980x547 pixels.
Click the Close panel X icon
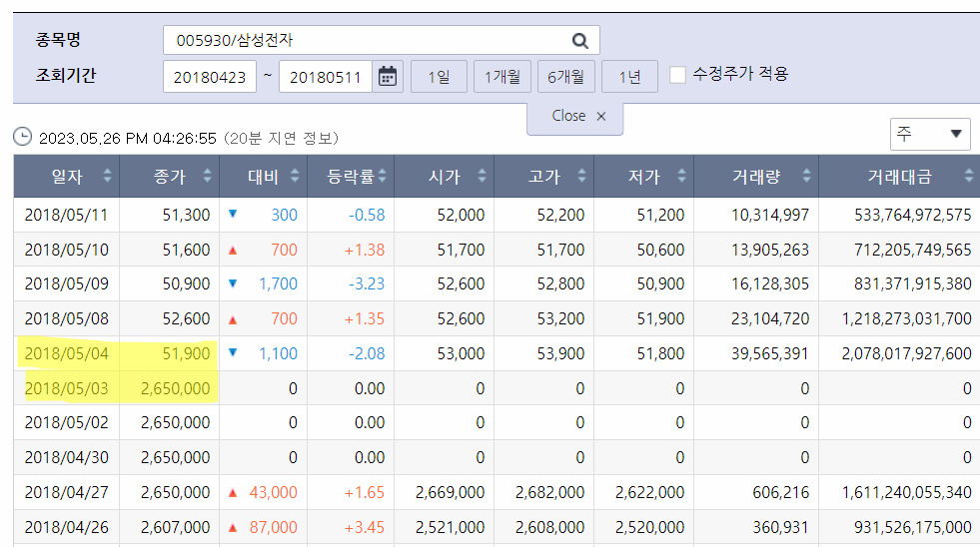(x=601, y=116)
